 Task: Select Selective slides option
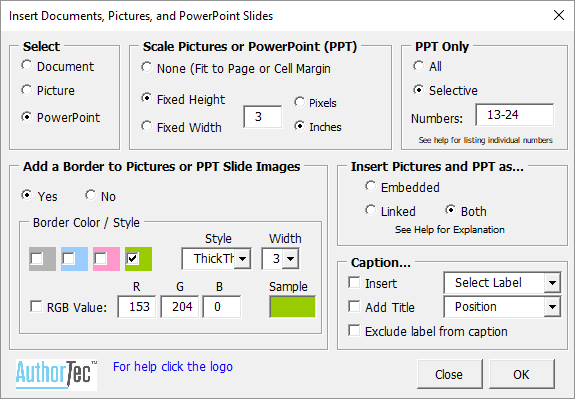tap(418, 90)
